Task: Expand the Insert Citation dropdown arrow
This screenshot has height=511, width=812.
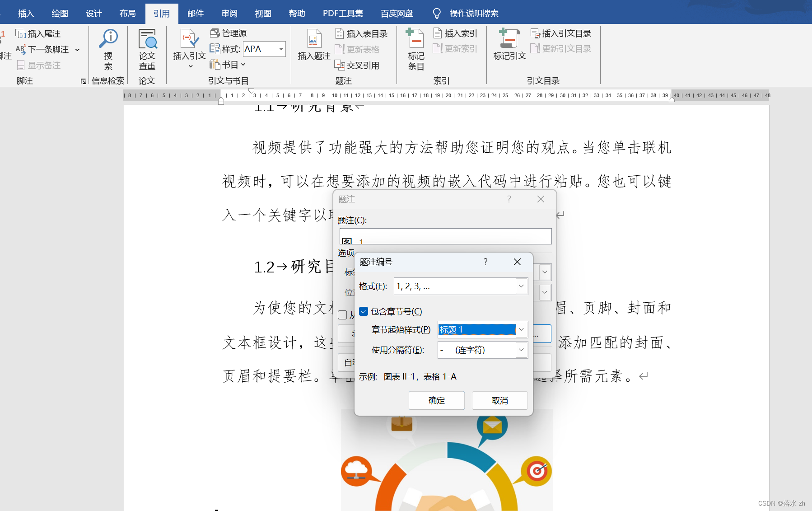Action: pos(191,66)
